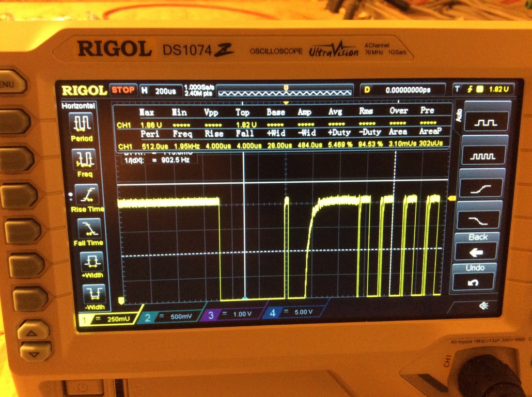Choose the square wave icon in right menu
This screenshot has height=397, width=532.
pos(486,122)
